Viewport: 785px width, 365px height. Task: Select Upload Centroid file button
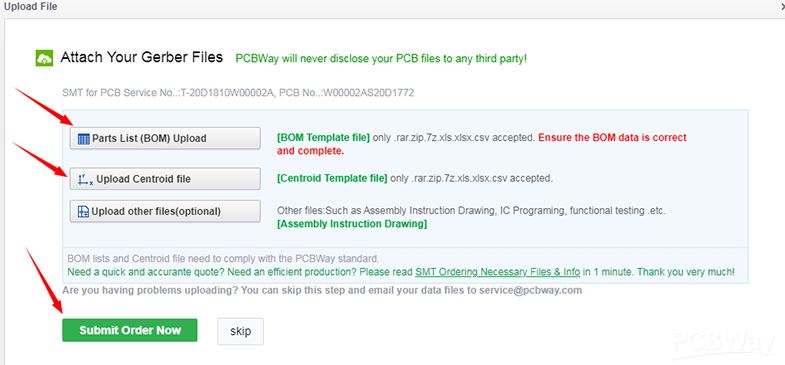click(165, 179)
